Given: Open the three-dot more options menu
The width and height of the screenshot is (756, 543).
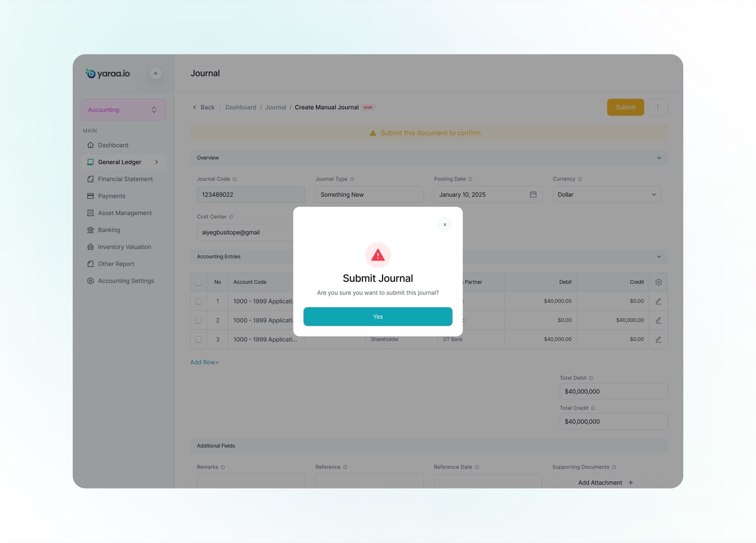Looking at the screenshot, I should [x=658, y=107].
